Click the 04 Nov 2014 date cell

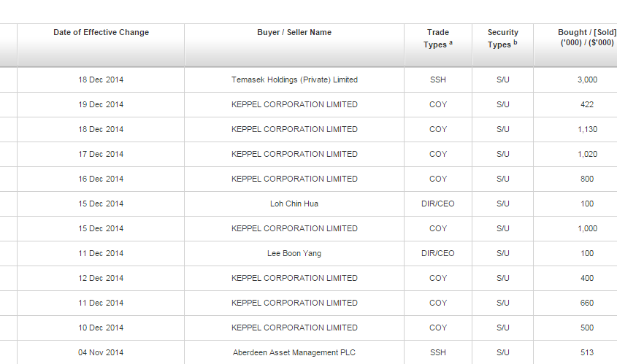[101, 352]
